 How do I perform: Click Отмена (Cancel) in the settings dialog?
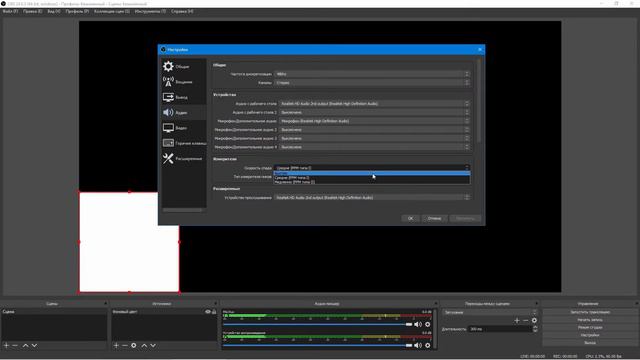434,218
